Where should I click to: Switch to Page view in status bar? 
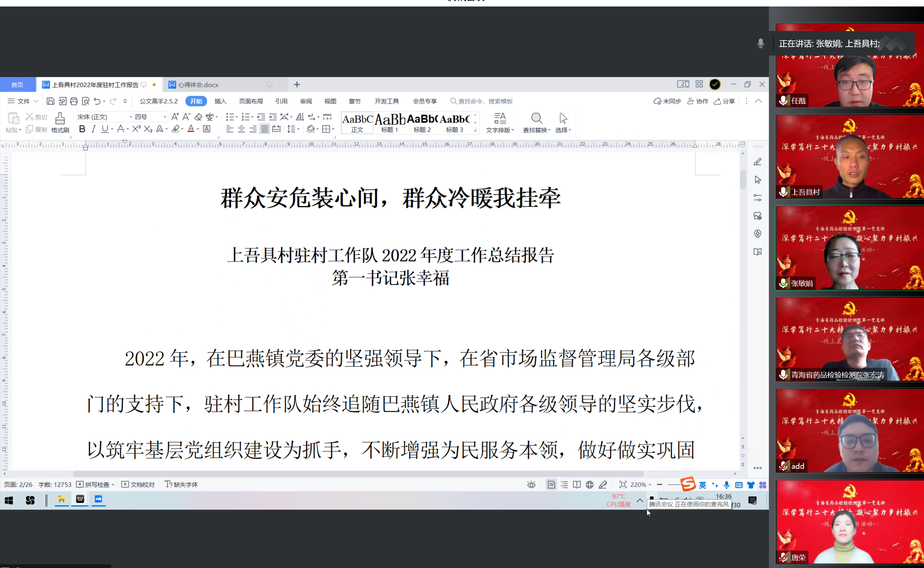pyautogui.click(x=551, y=484)
